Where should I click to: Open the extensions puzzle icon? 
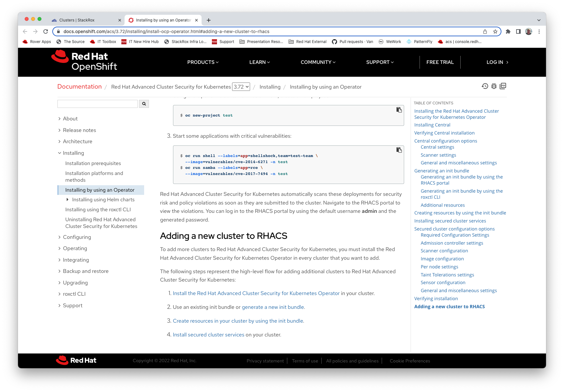click(x=508, y=31)
